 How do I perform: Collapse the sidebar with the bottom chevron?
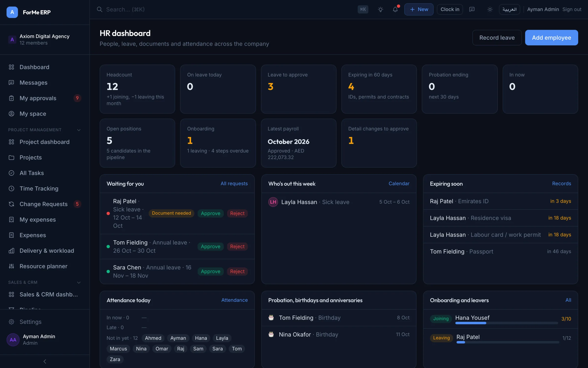[x=45, y=361]
